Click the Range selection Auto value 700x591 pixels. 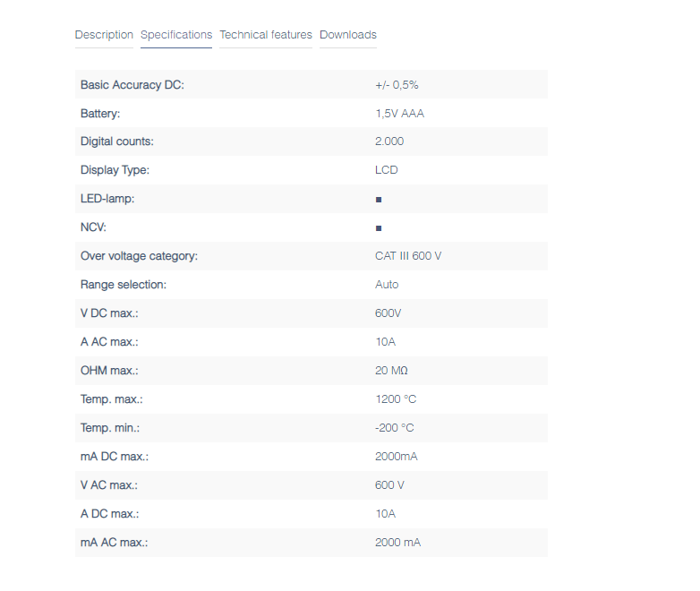(387, 285)
